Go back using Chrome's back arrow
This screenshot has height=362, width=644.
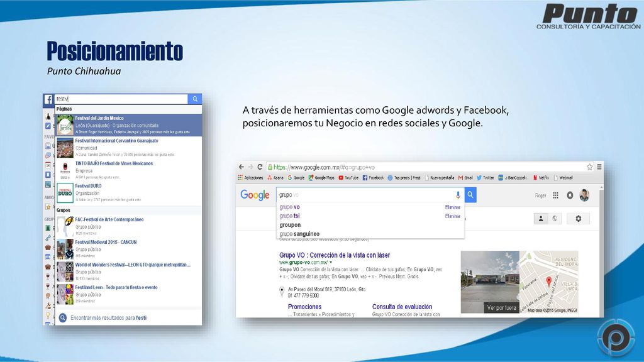click(x=241, y=167)
